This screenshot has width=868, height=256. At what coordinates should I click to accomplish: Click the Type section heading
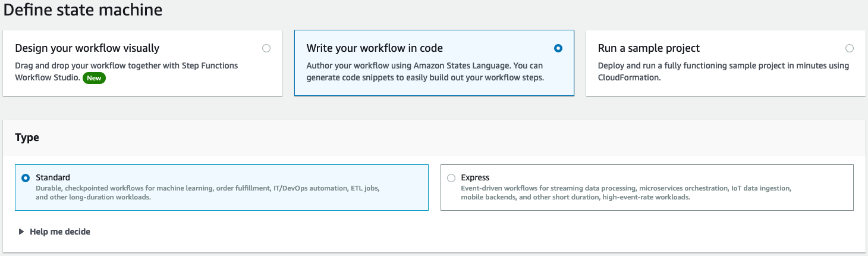pyautogui.click(x=27, y=138)
